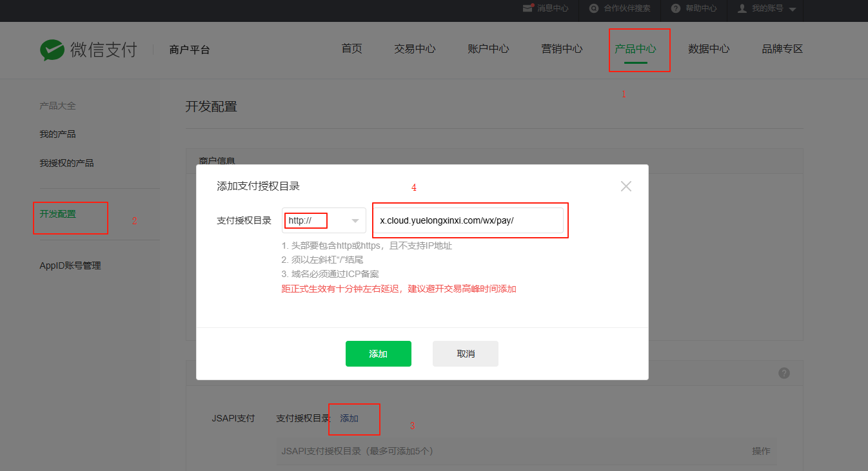Image resolution: width=868 pixels, height=471 pixels.
Task: Click the 开发配置 page heading
Action: pyautogui.click(x=211, y=106)
